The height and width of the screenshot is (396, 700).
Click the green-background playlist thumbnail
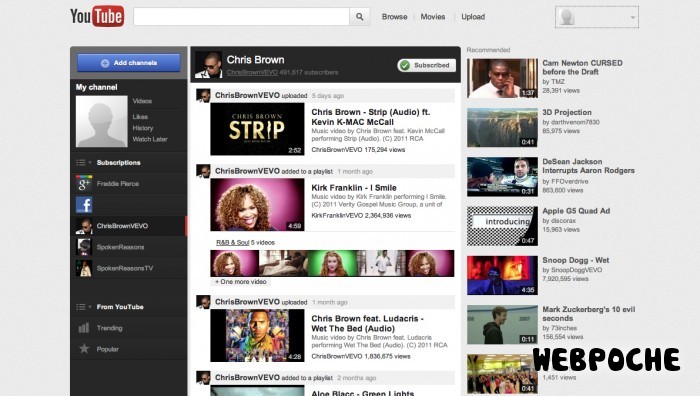(x=332, y=263)
